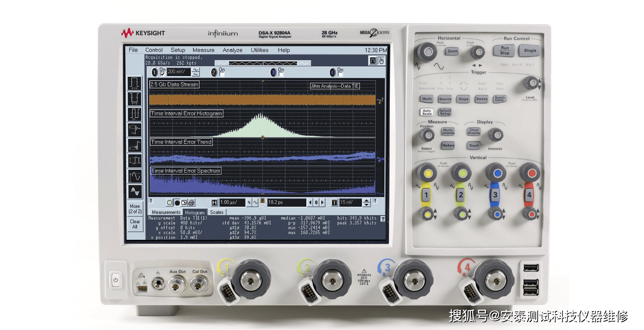This screenshot has height=330, width=644.
Task: Click the memory bar waveform position indicator
Action: [263, 63]
